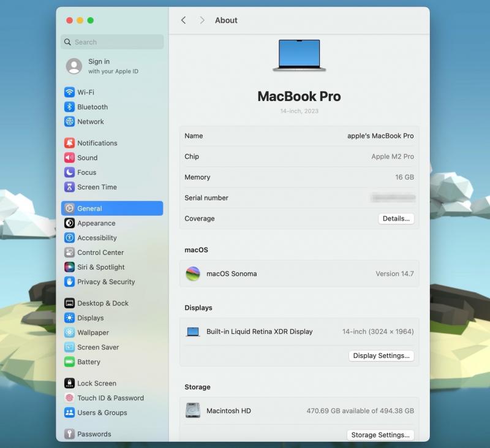Open Notifications bell icon
Screen dimensions: 490x448
point(70,143)
